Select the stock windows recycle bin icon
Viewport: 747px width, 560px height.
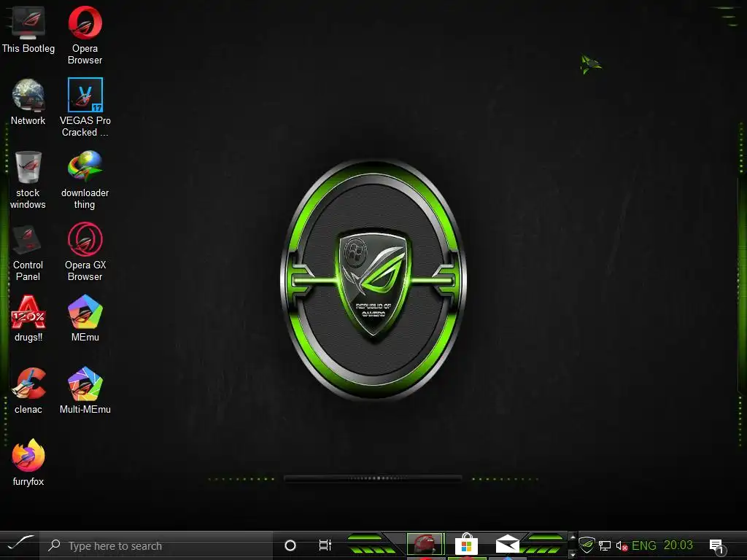(x=28, y=180)
